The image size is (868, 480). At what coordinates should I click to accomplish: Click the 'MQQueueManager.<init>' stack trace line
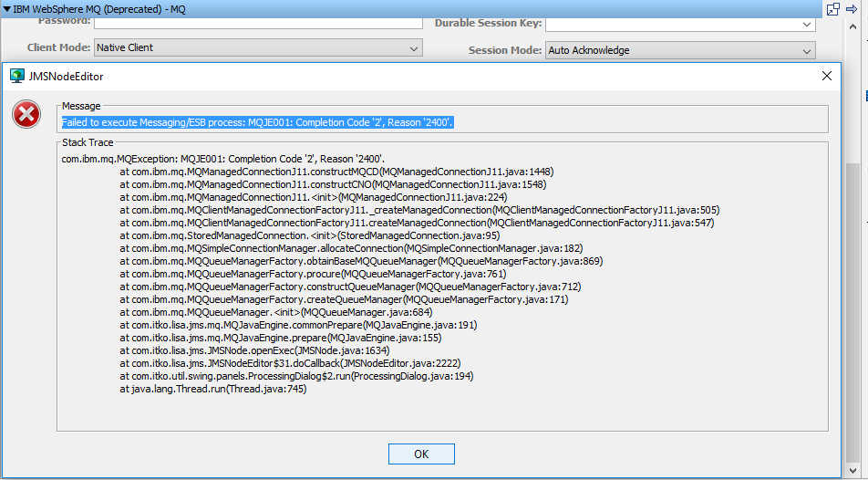[276, 312]
